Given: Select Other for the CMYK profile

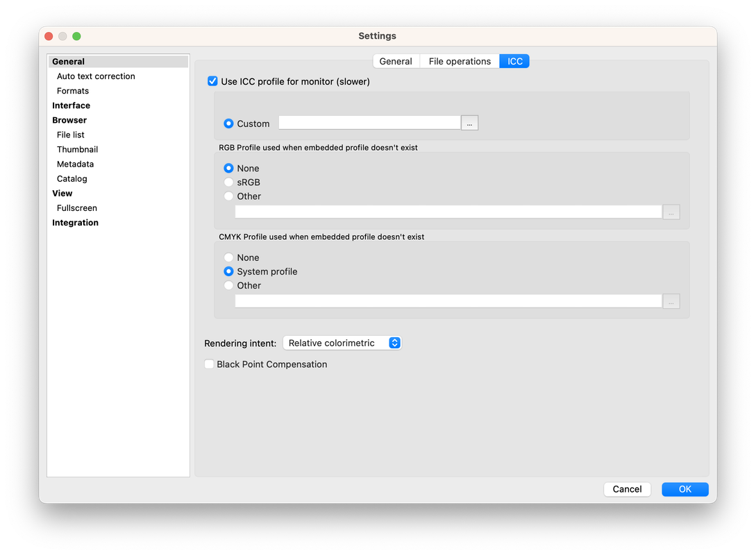Looking at the screenshot, I should click(x=228, y=285).
